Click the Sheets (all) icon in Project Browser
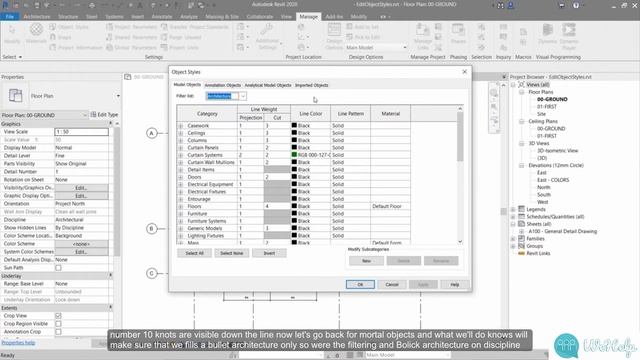 click(x=521, y=224)
